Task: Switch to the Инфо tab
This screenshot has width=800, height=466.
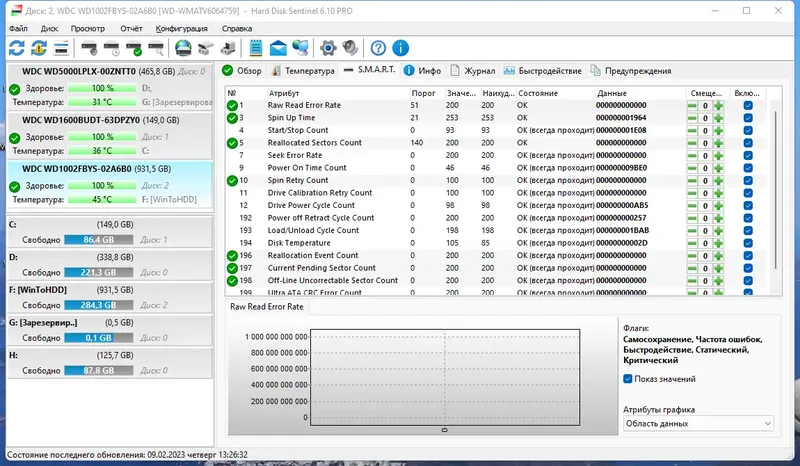Action: point(422,71)
